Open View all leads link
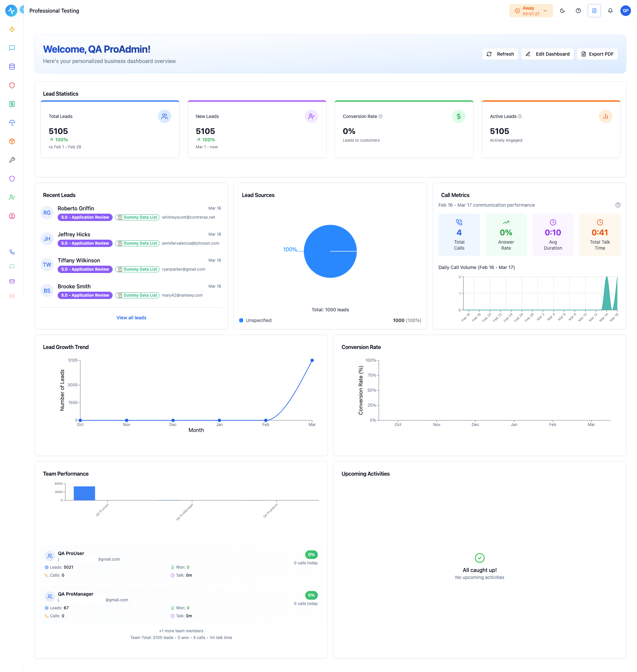Screen dimensions: 637x672 (x=131, y=318)
